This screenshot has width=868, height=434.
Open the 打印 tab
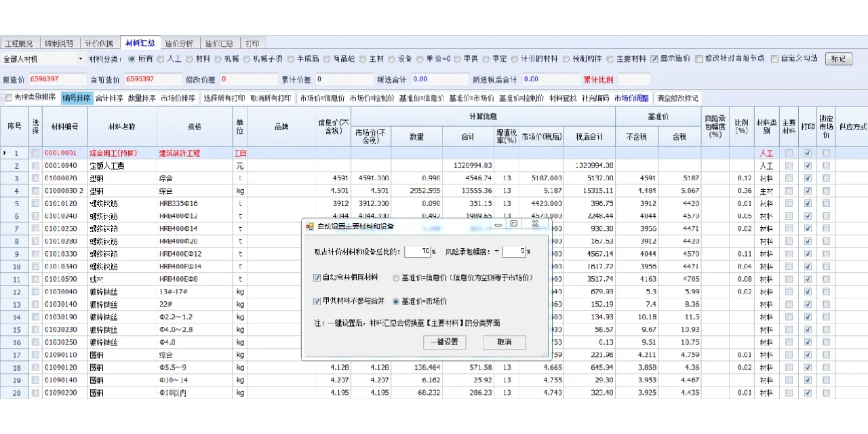[x=253, y=42]
